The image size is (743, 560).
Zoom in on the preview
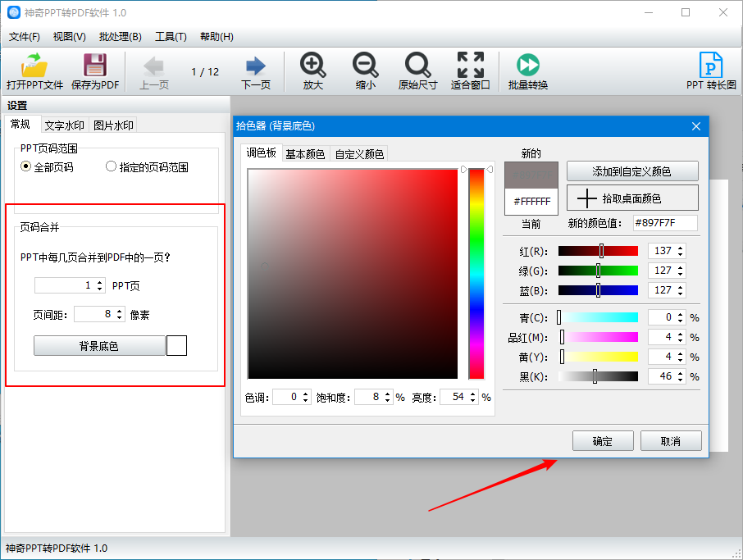click(312, 71)
